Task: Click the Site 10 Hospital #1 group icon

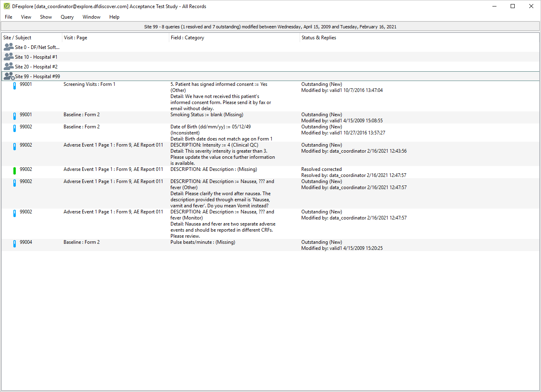Action: tap(9, 57)
